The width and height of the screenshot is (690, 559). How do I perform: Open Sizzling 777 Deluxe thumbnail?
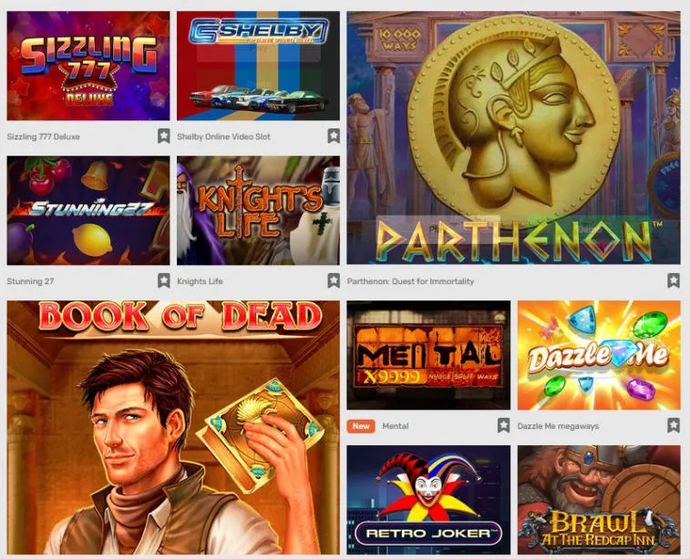point(88,66)
